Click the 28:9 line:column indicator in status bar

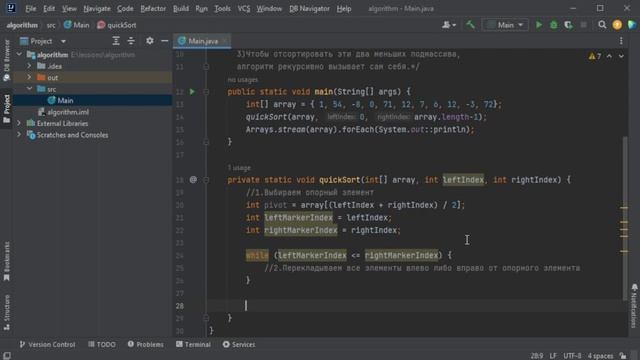tap(537, 356)
